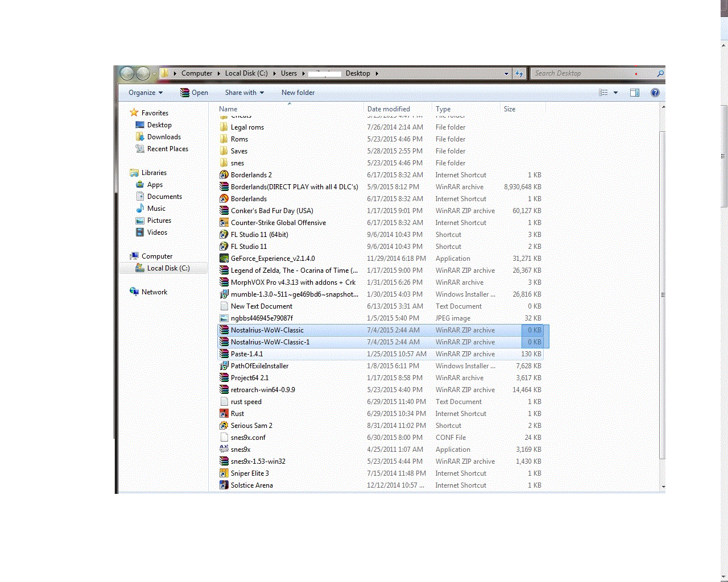
Task: Select the Legal roms folder icon
Action: pos(224,127)
